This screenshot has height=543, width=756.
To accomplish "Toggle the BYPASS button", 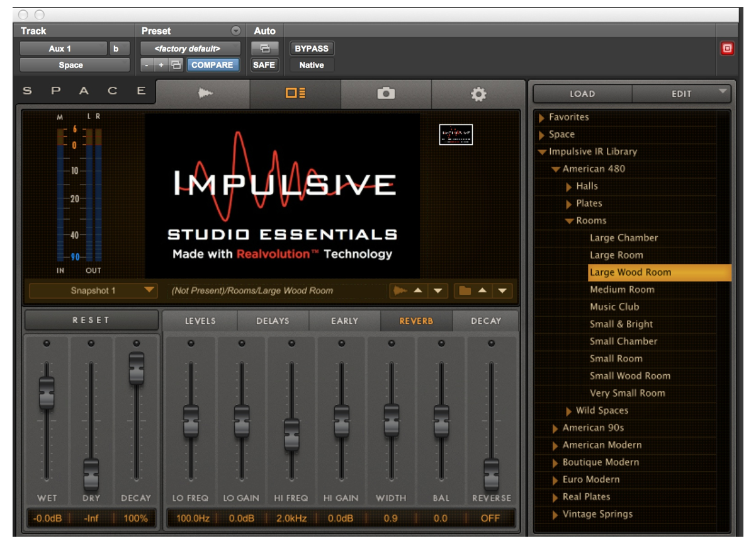I will coord(312,49).
